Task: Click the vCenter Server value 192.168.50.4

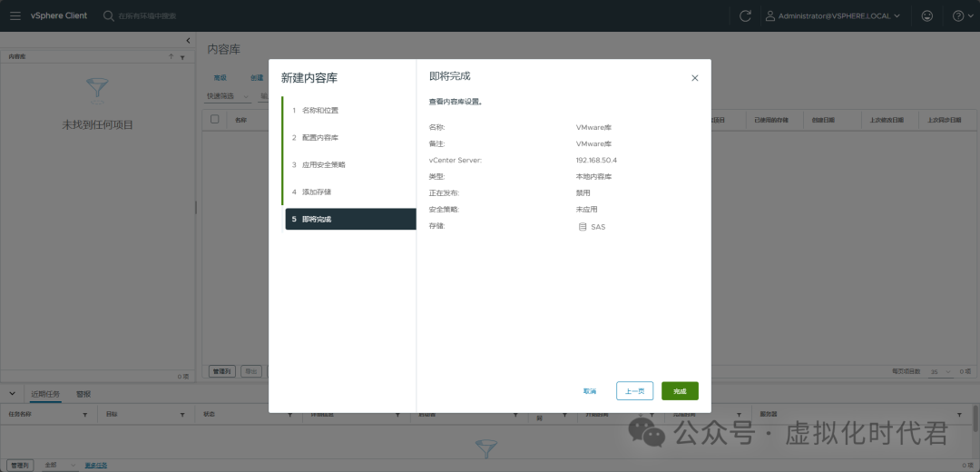Action: [x=596, y=160]
